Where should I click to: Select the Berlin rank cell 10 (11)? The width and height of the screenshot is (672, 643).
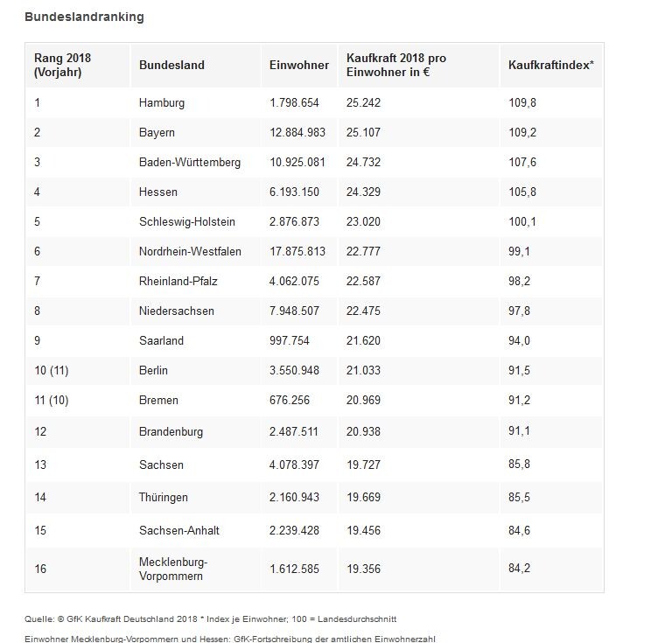[x=52, y=371]
